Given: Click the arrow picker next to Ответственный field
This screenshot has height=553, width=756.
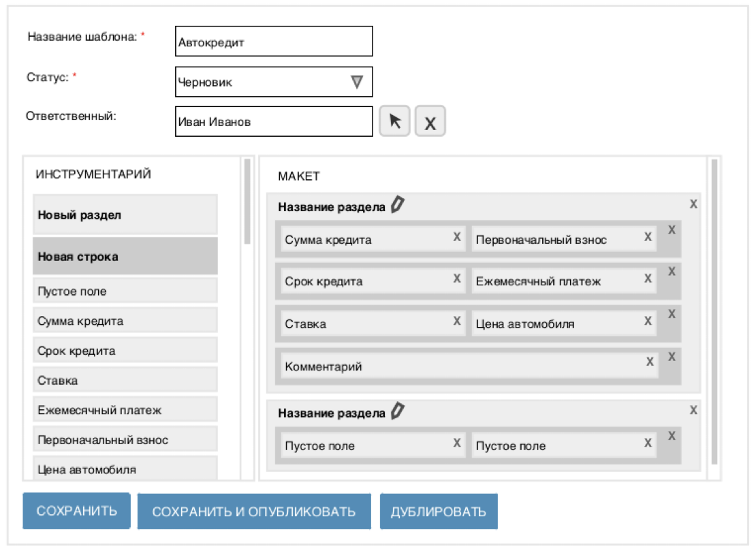Looking at the screenshot, I should coord(396,121).
